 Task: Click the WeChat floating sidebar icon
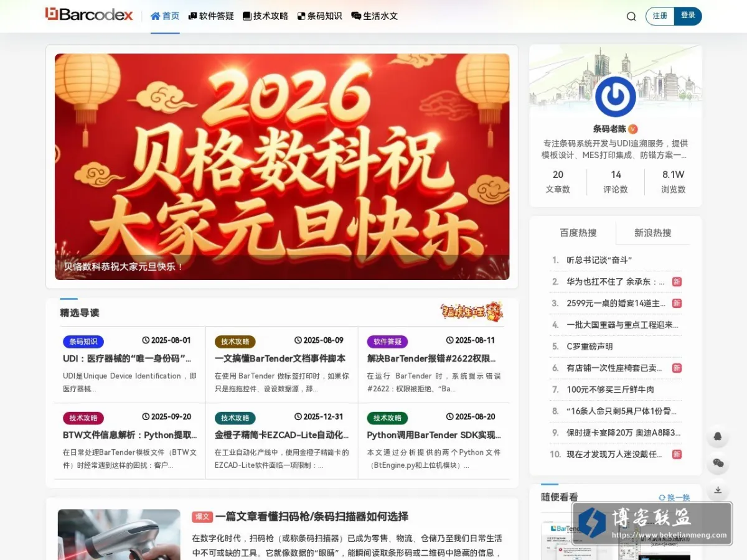tap(718, 463)
